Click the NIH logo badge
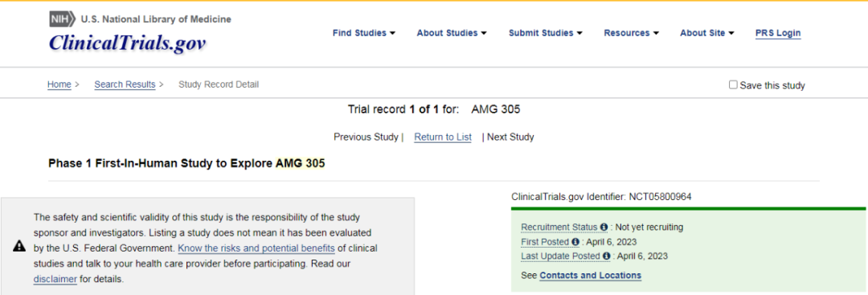Image resolution: width=868 pixels, height=295 pixels. coord(63,19)
